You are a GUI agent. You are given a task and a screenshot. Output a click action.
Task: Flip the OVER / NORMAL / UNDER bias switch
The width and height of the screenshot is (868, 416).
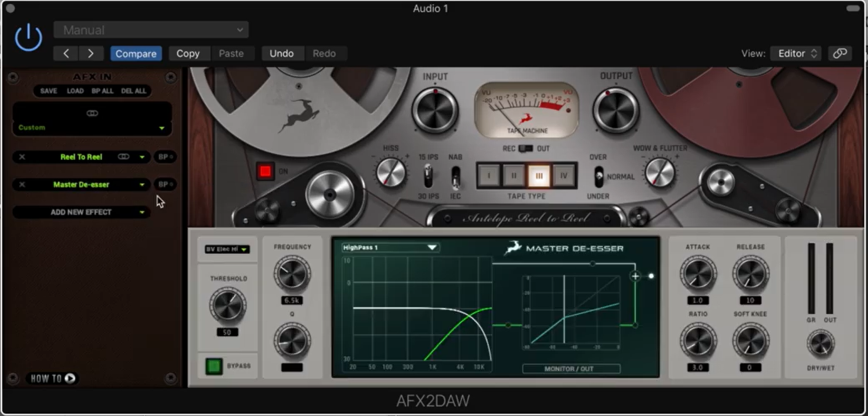pyautogui.click(x=599, y=177)
